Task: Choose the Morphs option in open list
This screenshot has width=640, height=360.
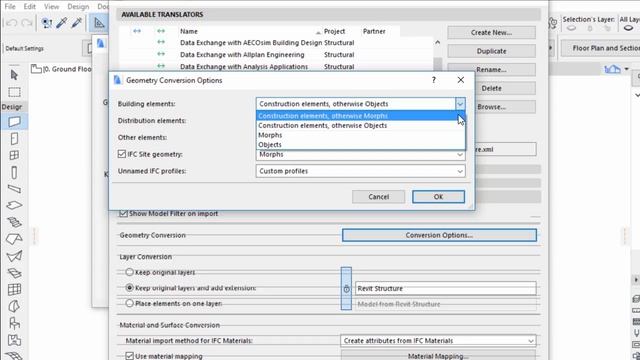Action: [x=360, y=135]
